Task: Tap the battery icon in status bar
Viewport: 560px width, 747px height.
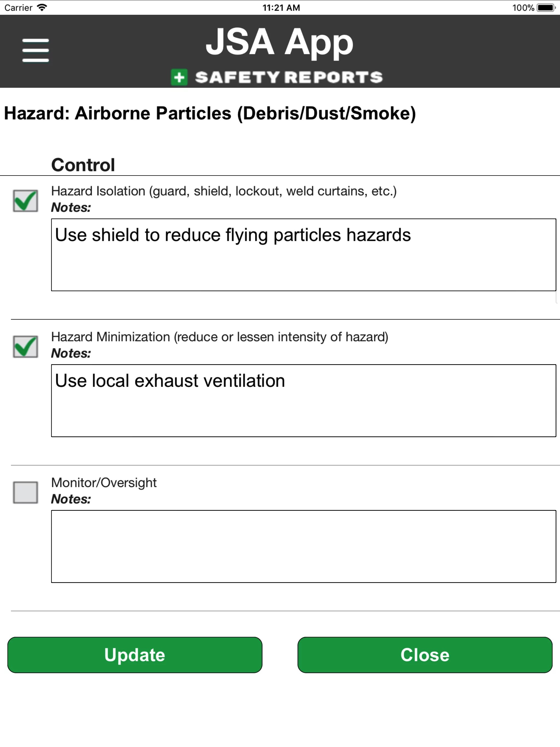Action: 546,7
